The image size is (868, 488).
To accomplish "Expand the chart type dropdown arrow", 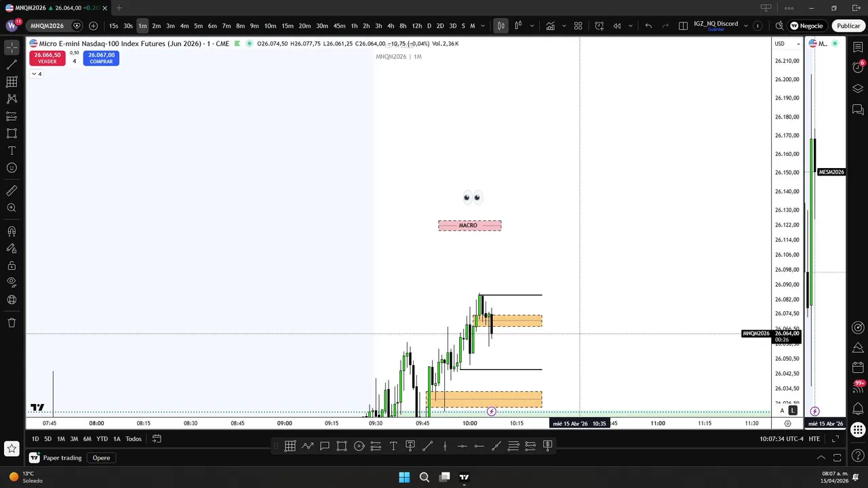I will pos(532,26).
